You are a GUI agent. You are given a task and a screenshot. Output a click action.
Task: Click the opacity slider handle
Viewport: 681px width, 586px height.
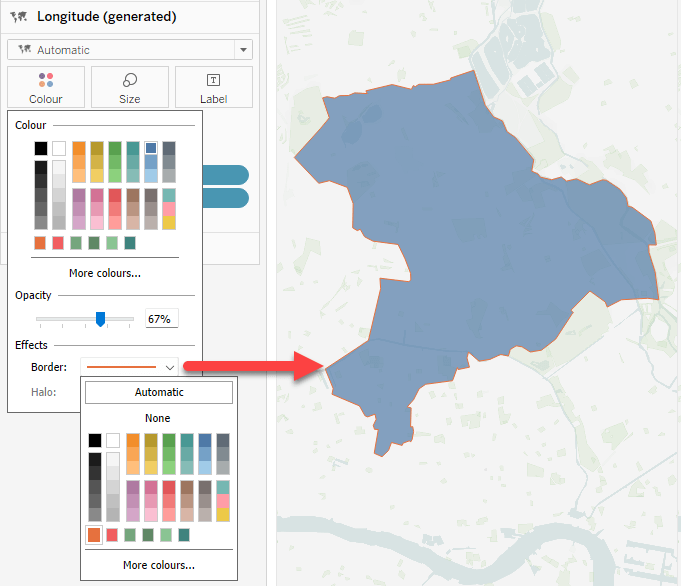[100, 319]
